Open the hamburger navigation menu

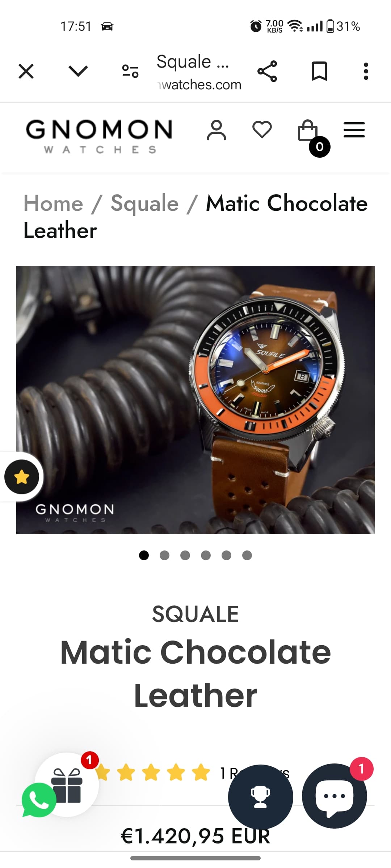click(x=354, y=130)
